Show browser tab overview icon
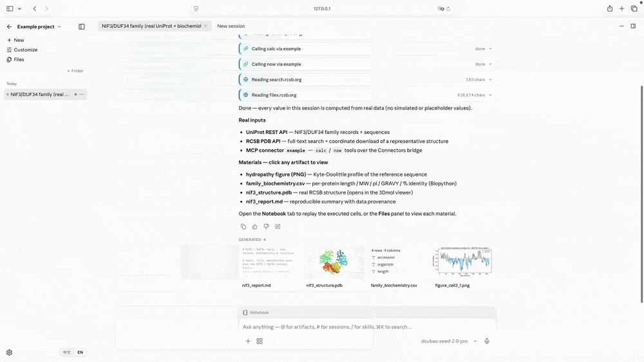The image size is (644, 362). [634, 8]
